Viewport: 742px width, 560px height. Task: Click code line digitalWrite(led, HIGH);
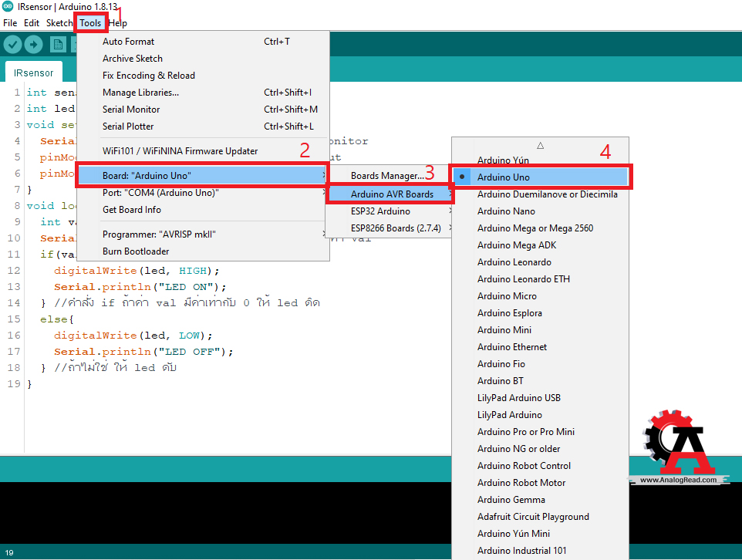(x=137, y=271)
